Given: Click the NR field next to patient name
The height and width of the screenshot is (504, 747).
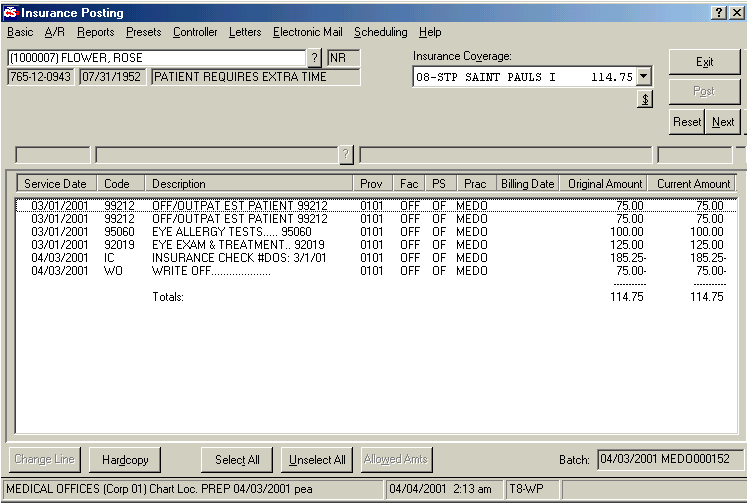Looking at the screenshot, I should tap(343, 58).
